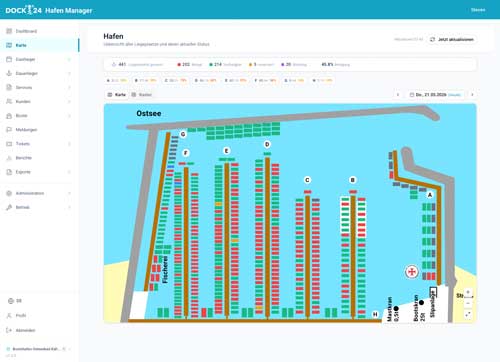Click pier label B on the map

[353, 180]
